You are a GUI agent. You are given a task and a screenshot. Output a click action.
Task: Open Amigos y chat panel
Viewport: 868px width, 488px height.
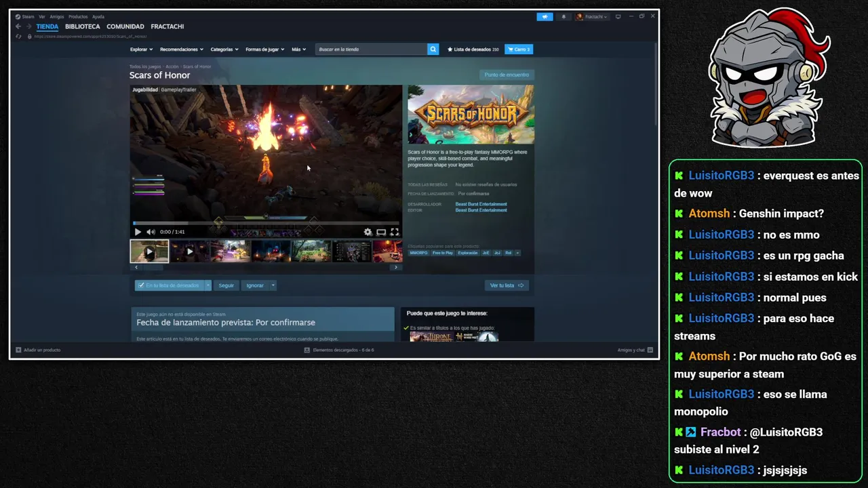(635, 350)
